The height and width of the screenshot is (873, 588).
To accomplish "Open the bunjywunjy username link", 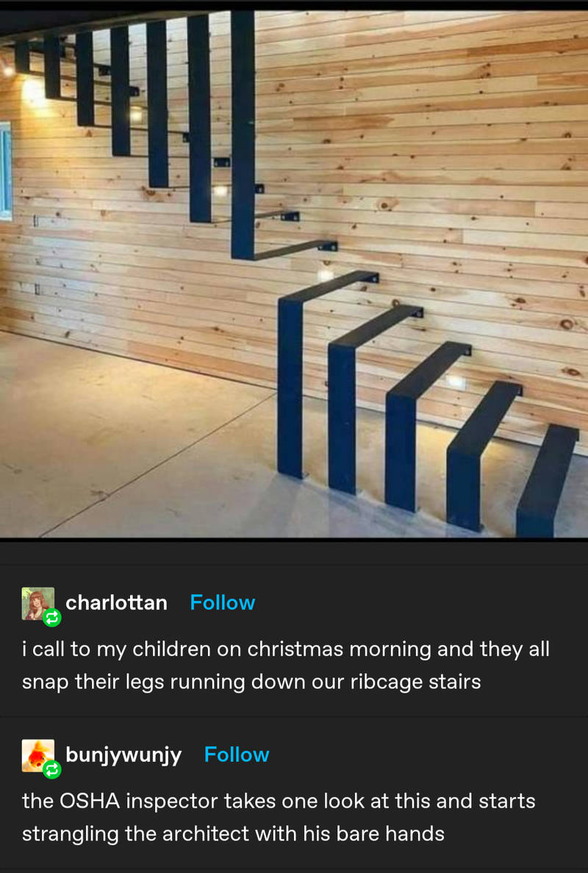I will 123,755.
